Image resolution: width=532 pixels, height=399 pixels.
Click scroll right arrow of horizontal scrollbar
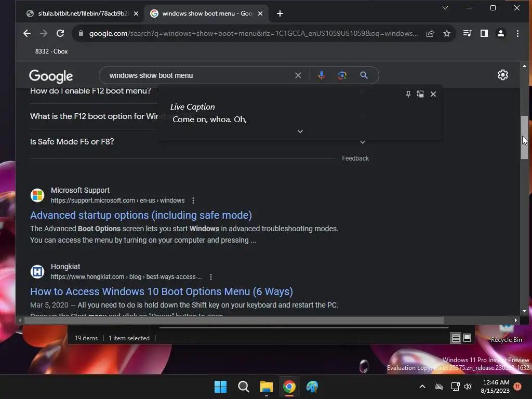click(x=516, y=320)
